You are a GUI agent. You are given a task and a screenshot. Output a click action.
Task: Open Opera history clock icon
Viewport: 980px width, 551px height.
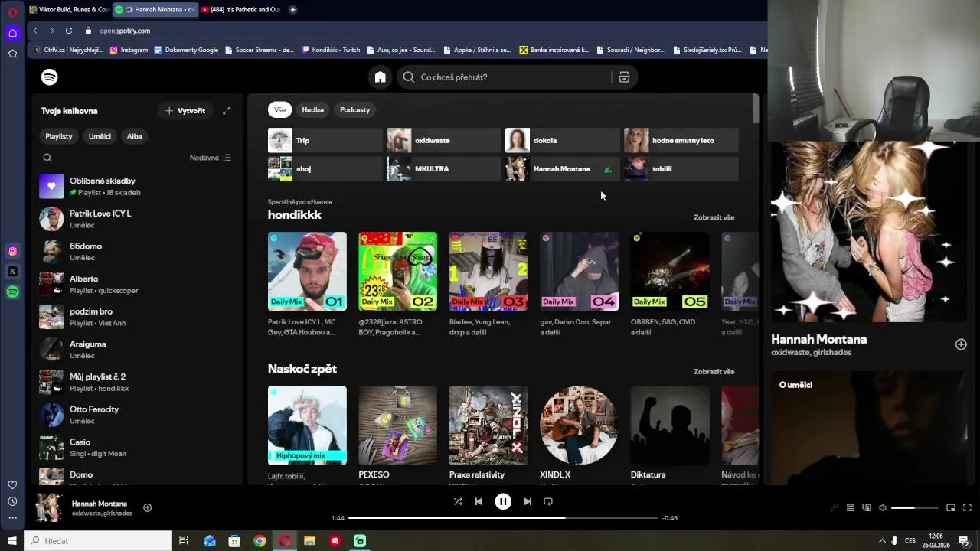point(12,501)
